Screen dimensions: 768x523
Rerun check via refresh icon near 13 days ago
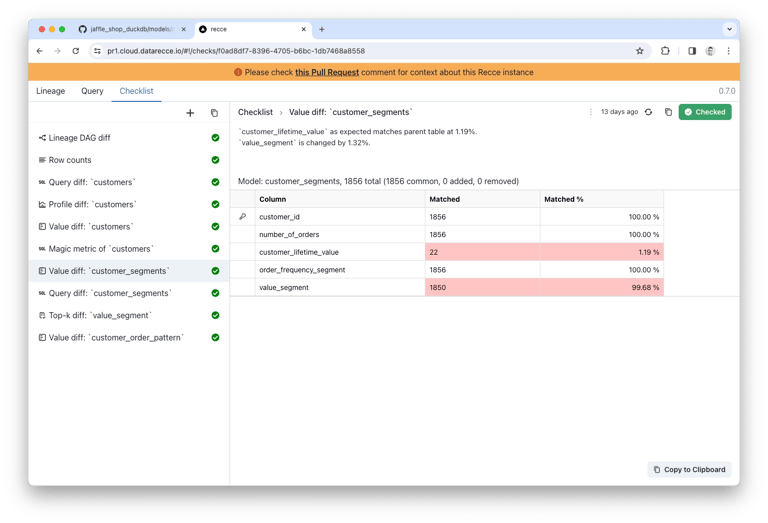click(648, 112)
